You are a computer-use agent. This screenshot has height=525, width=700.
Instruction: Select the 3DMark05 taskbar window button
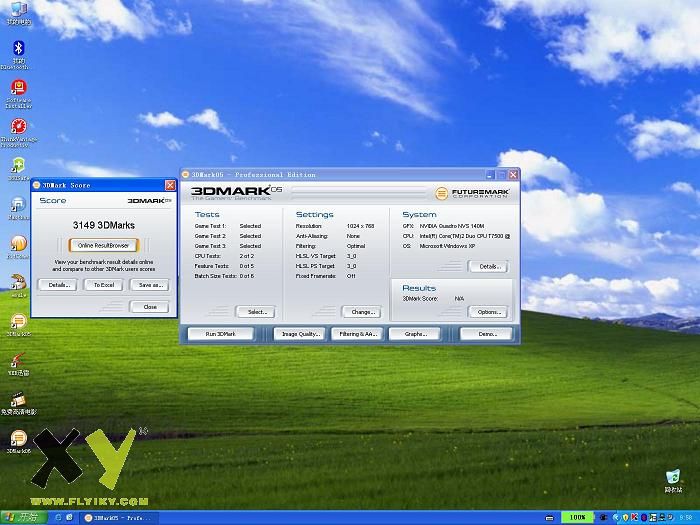click(x=119, y=518)
